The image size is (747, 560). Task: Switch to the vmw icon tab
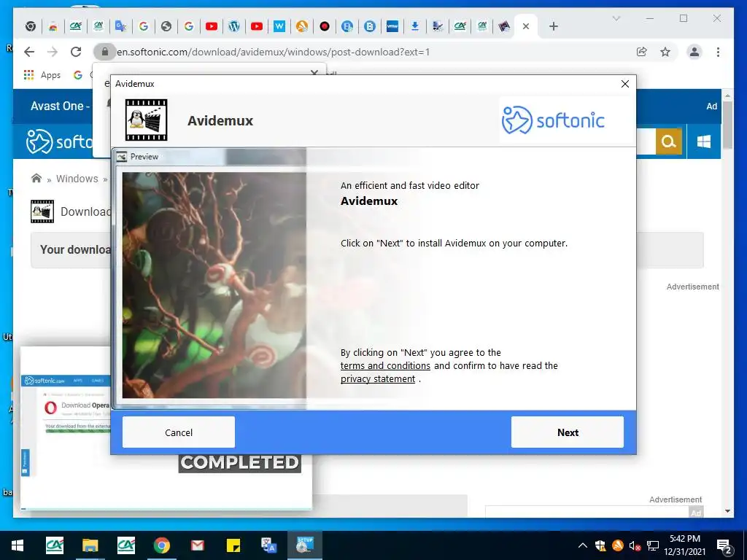point(392,26)
